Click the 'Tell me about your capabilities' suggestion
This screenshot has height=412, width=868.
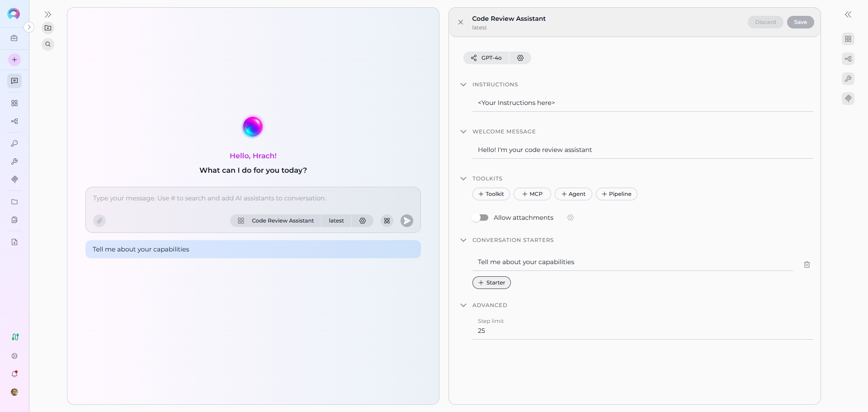[x=253, y=249]
